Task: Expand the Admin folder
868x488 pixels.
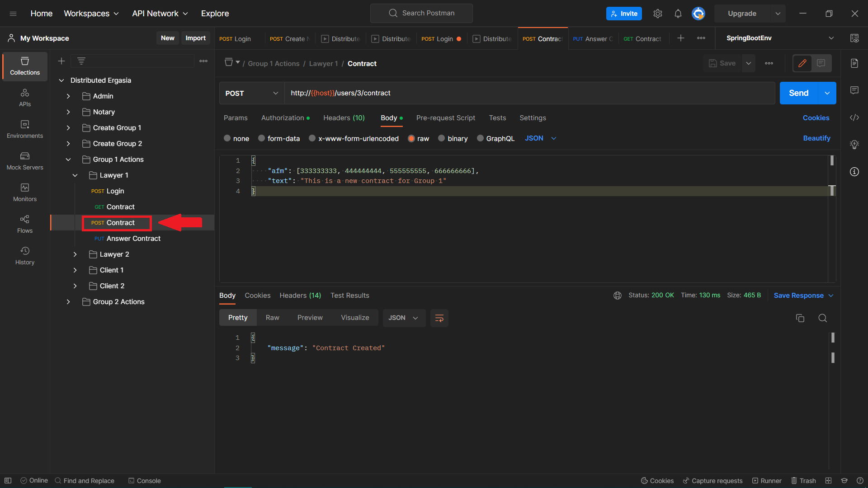Action: point(68,96)
